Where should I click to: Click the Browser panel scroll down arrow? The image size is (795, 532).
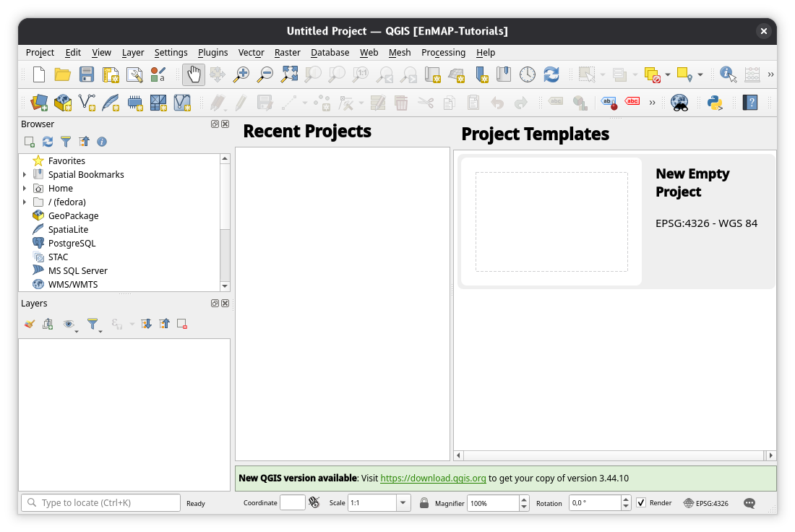coord(225,286)
